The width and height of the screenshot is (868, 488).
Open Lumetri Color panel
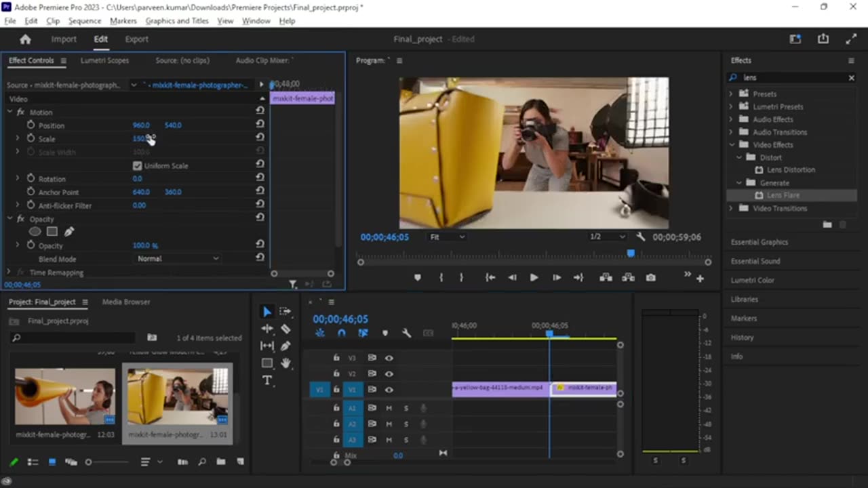pos(752,280)
